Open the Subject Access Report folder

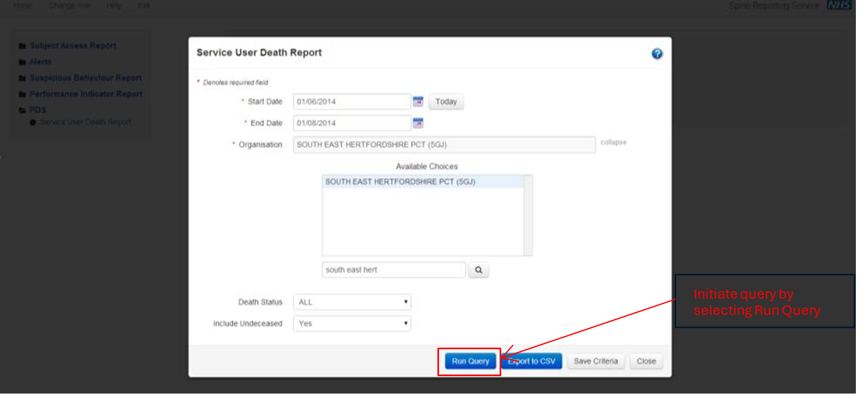click(73, 46)
